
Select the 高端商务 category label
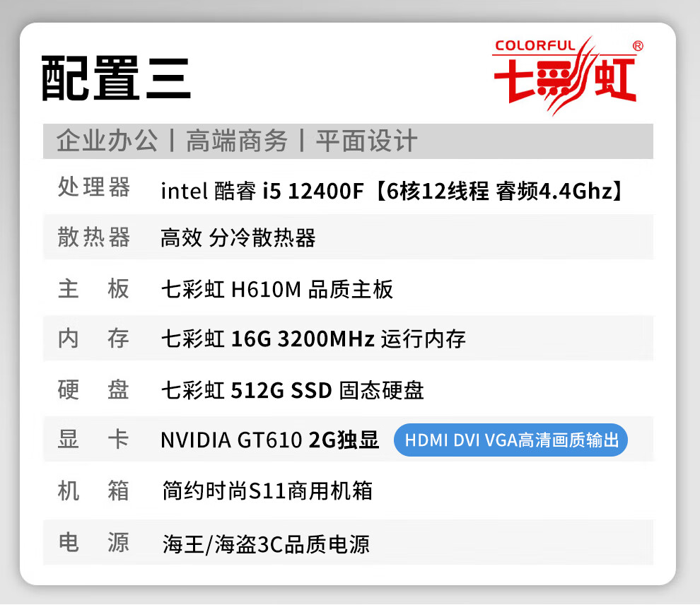[237, 141]
